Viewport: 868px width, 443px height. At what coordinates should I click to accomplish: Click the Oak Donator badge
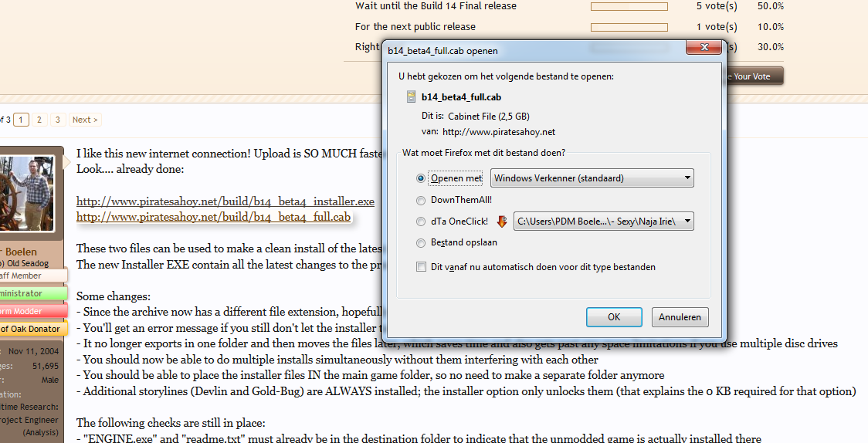[x=33, y=329]
